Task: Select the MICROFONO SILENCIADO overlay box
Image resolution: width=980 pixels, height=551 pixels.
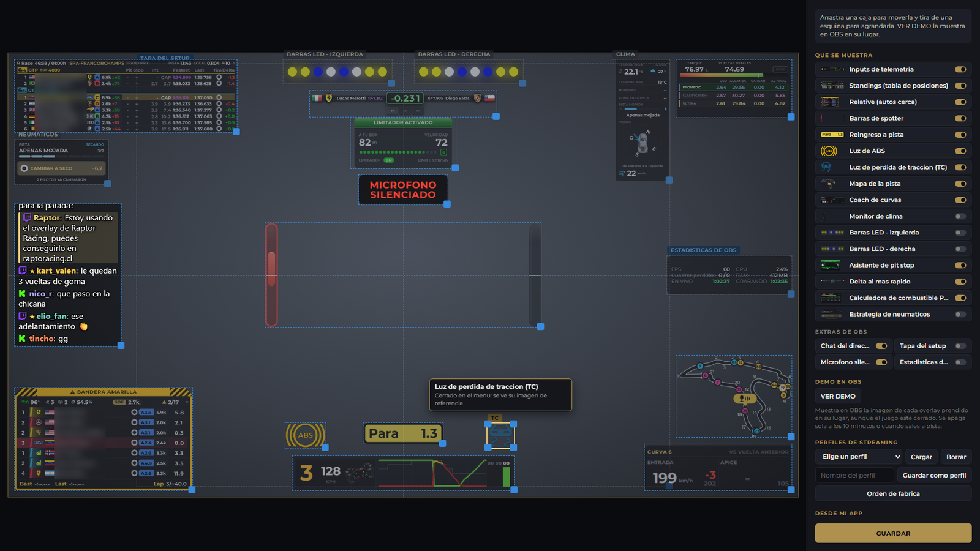Action: [x=403, y=190]
